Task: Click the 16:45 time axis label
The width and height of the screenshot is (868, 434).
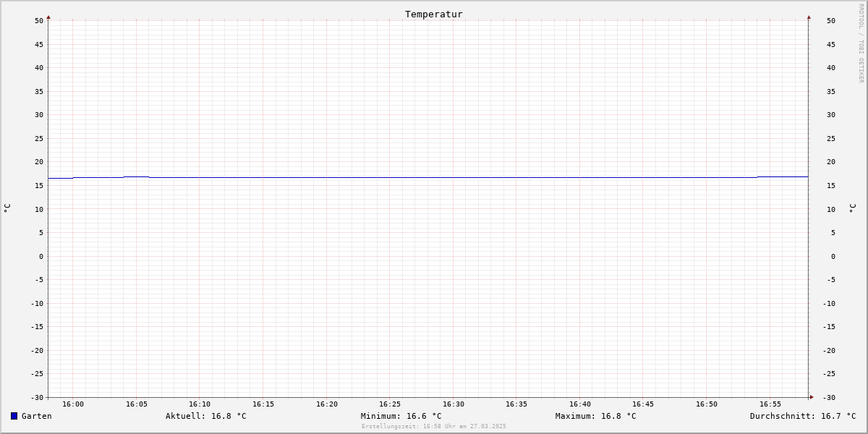Action: [x=643, y=404]
